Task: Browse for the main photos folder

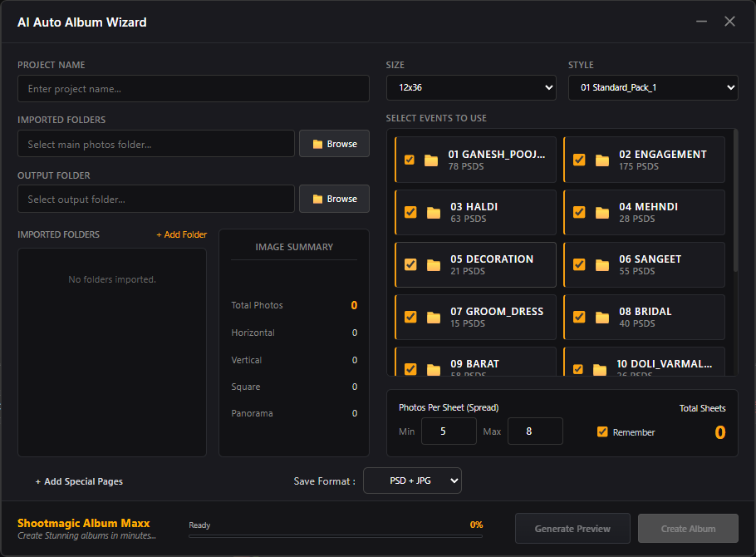Action: tap(334, 144)
